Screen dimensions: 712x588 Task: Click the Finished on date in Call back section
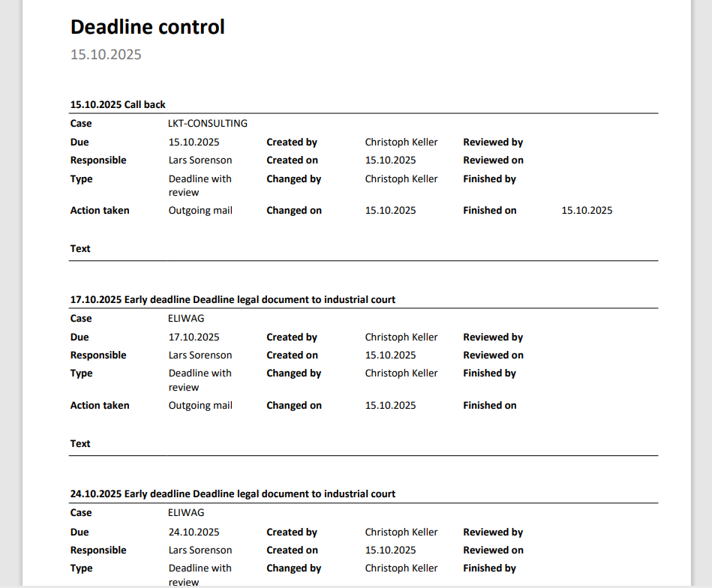click(x=587, y=211)
